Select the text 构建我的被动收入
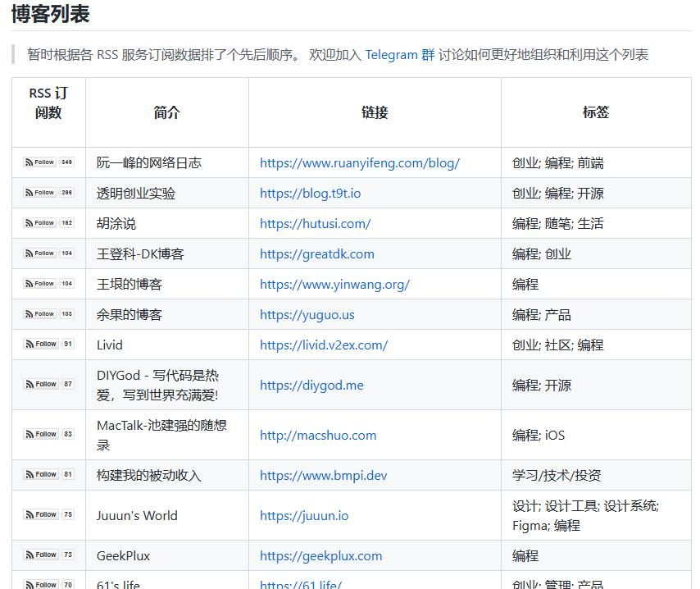700x589 pixels. coord(149,476)
